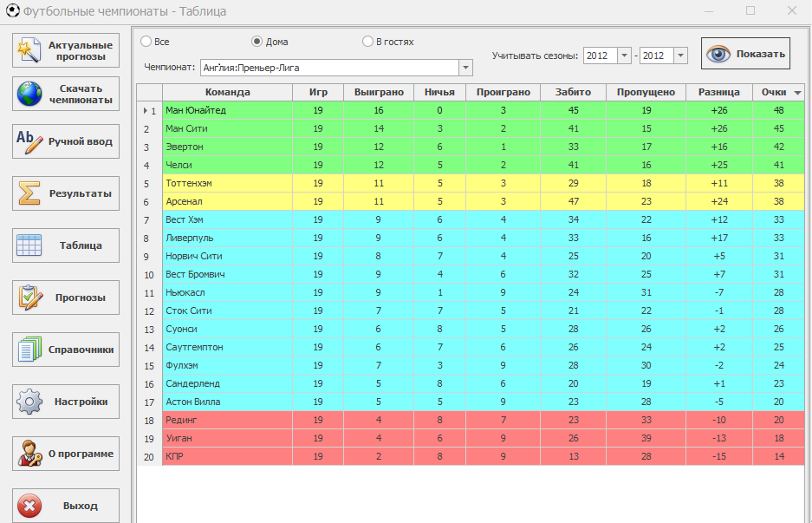812x523 pixels.
Task: Click the eye icon on Показать
Action: tap(718, 54)
